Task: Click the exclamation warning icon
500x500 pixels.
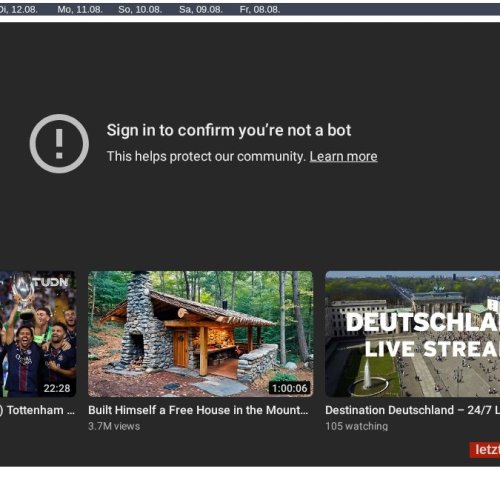Action: coord(59,144)
